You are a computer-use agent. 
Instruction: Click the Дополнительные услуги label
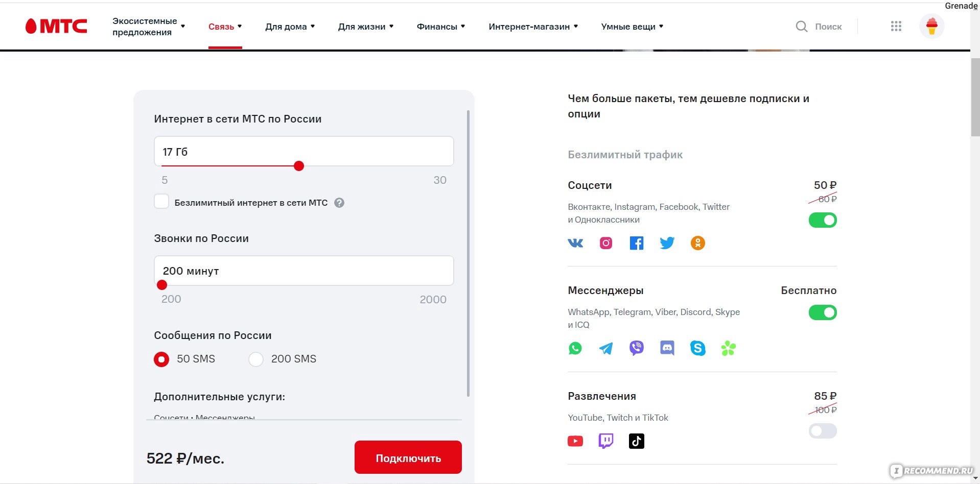coord(220,397)
